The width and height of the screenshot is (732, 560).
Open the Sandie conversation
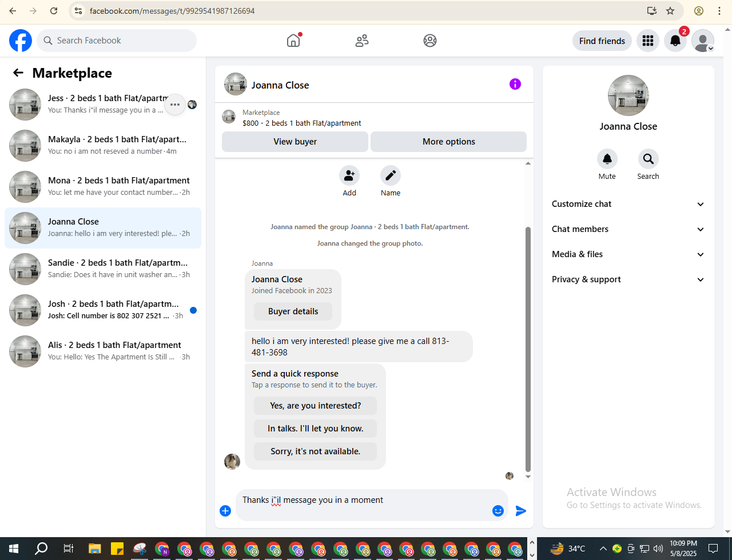[103, 269]
